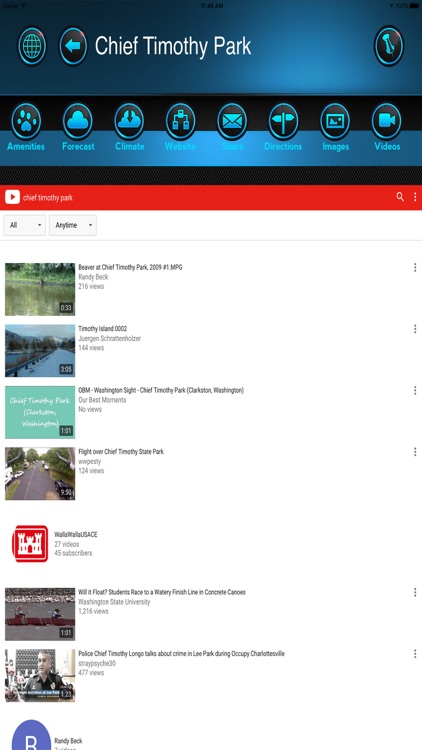This screenshot has height=750, width=422.
Task: Open the park Website icon
Action: coord(180,121)
